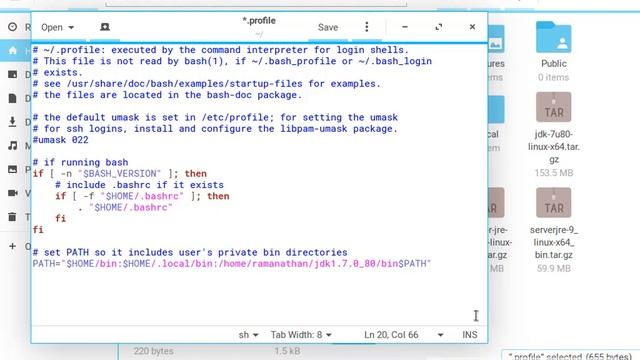
Task: Click the "$BASH_VERSION" string in editor
Action: tap(119, 173)
